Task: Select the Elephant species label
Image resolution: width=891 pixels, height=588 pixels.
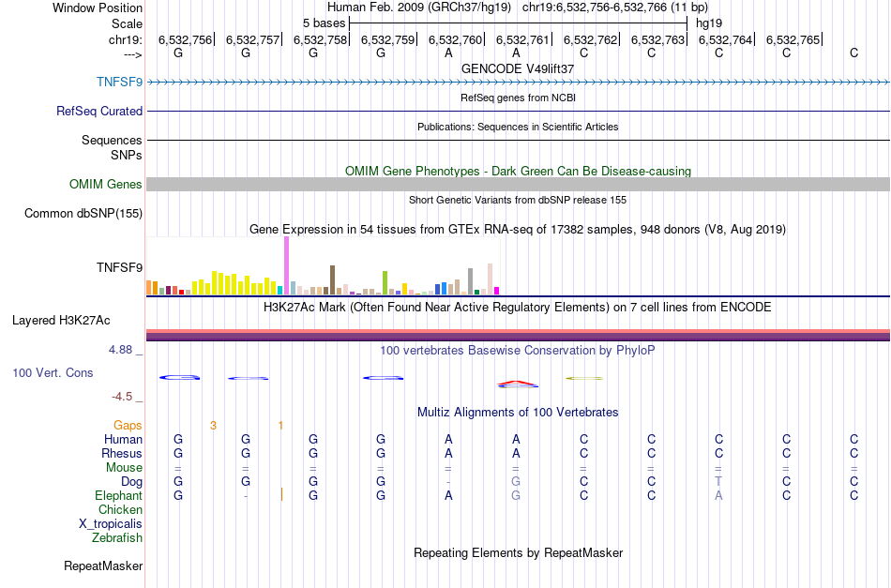Action: 118,495
